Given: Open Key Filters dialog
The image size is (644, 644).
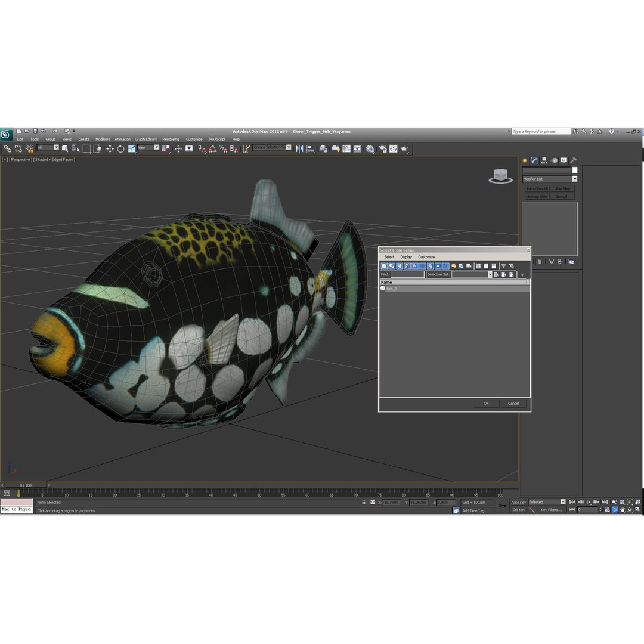Looking at the screenshot, I should [x=551, y=510].
